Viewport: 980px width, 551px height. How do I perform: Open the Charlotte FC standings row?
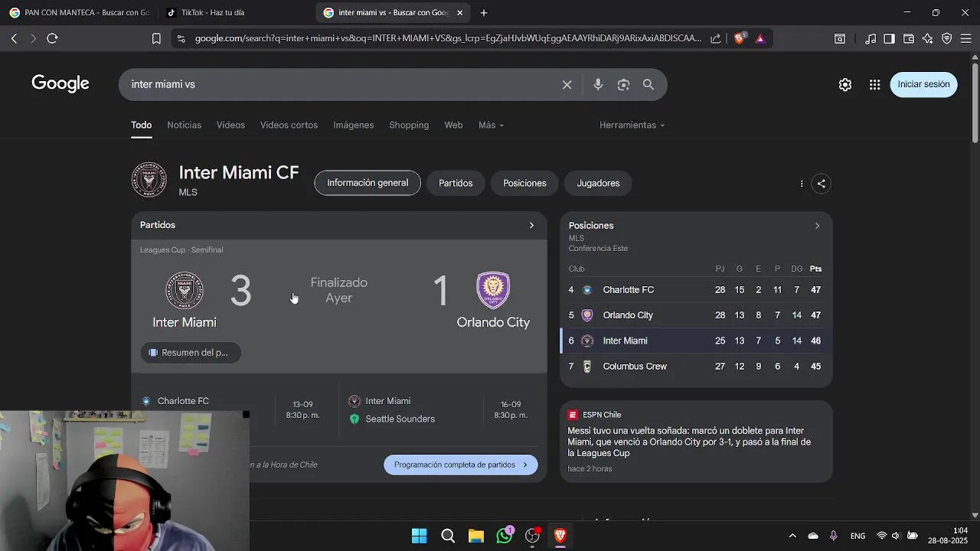tap(696, 290)
